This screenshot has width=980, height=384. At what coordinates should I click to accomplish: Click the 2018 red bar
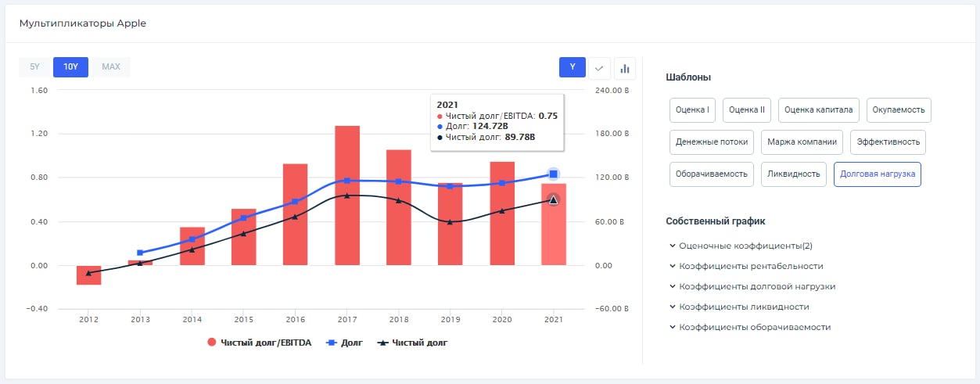(399, 207)
